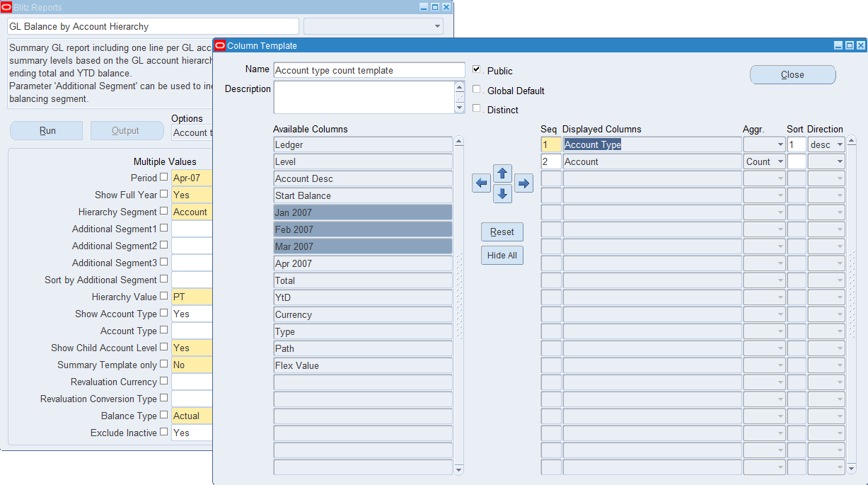
Task: Click the Period field showing Apr-07
Action: 192,178
